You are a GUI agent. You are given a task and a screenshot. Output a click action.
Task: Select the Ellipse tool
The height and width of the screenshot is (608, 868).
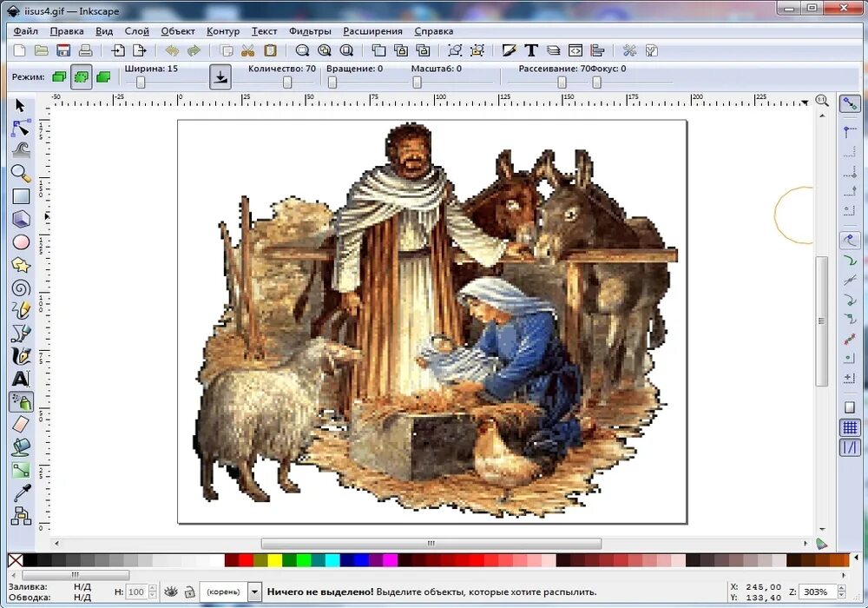tap(21, 242)
